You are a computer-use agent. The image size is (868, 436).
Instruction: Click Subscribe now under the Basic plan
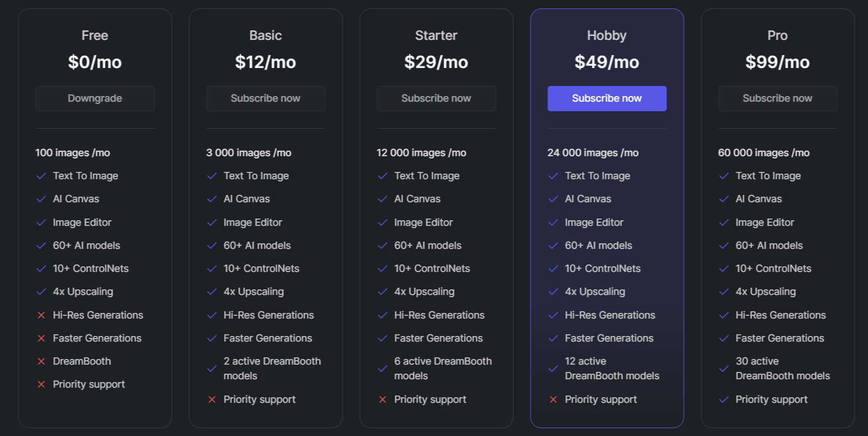266,98
